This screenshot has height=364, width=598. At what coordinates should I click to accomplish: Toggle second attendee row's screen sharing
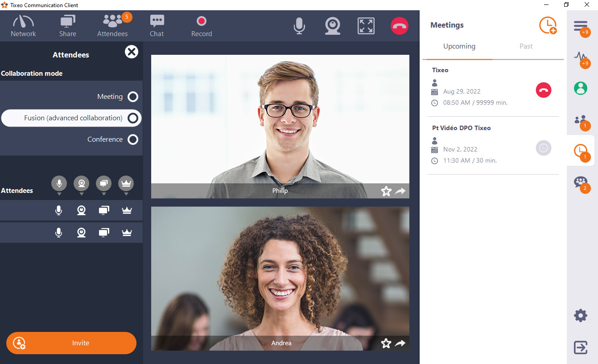[104, 232]
